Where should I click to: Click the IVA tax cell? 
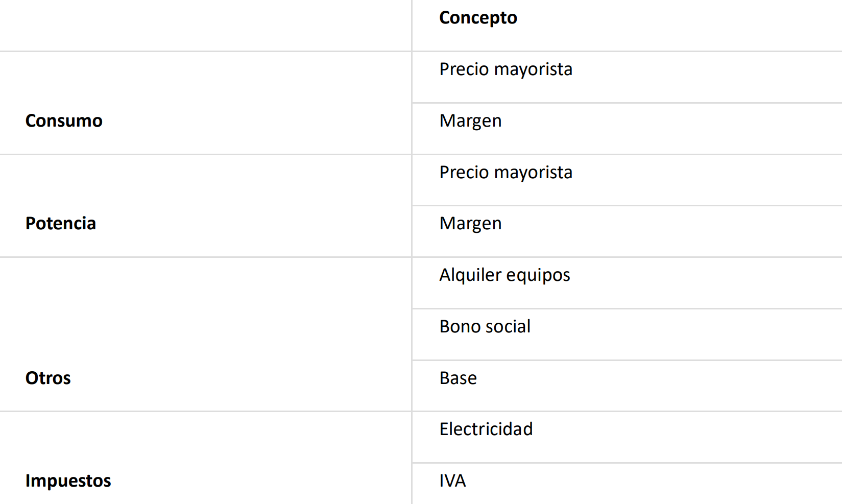point(452,481)
